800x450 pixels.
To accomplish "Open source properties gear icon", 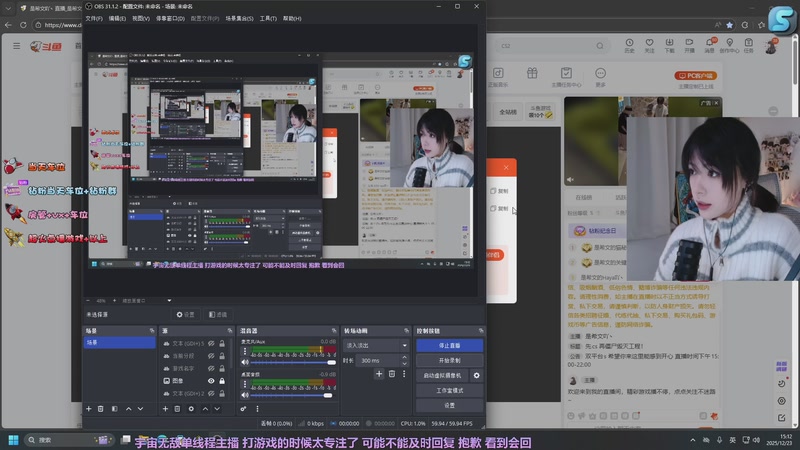I will point(191,409).
